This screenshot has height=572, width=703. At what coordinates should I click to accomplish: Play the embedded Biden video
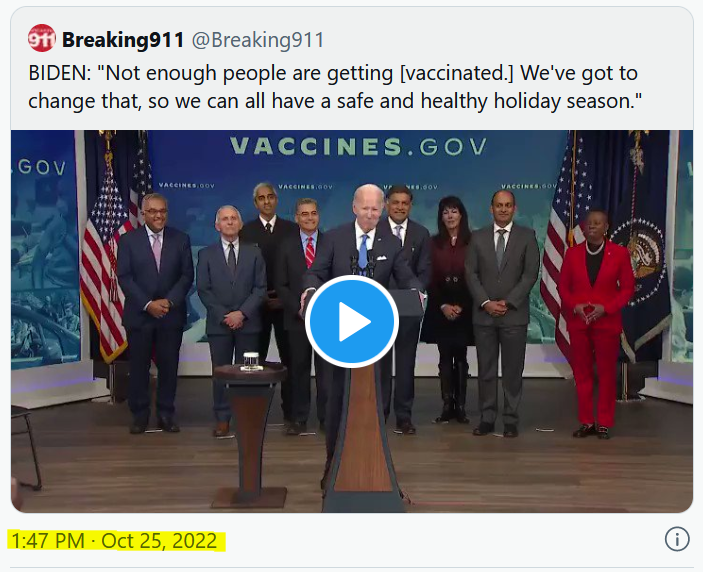click(x=351, y=321)
